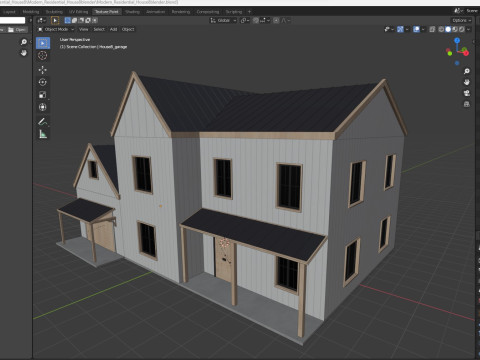Toggle the camera view icon
This screenshot has width=480, height=360.
pos(467,93)
